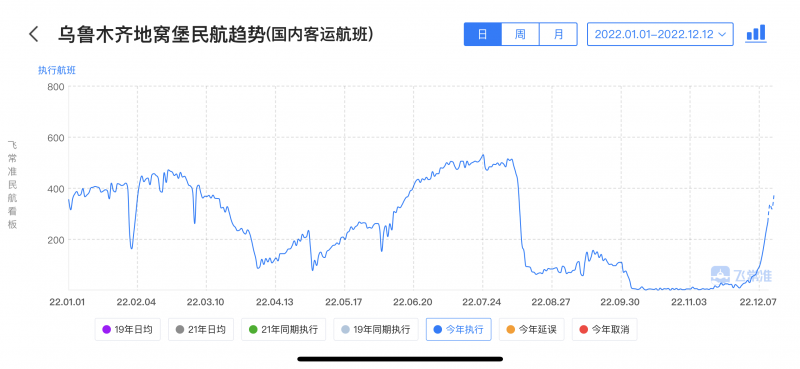The image size is (800, 369).
Task: Toggle the 今年延误 legend series
Action: tap(532, 330)
